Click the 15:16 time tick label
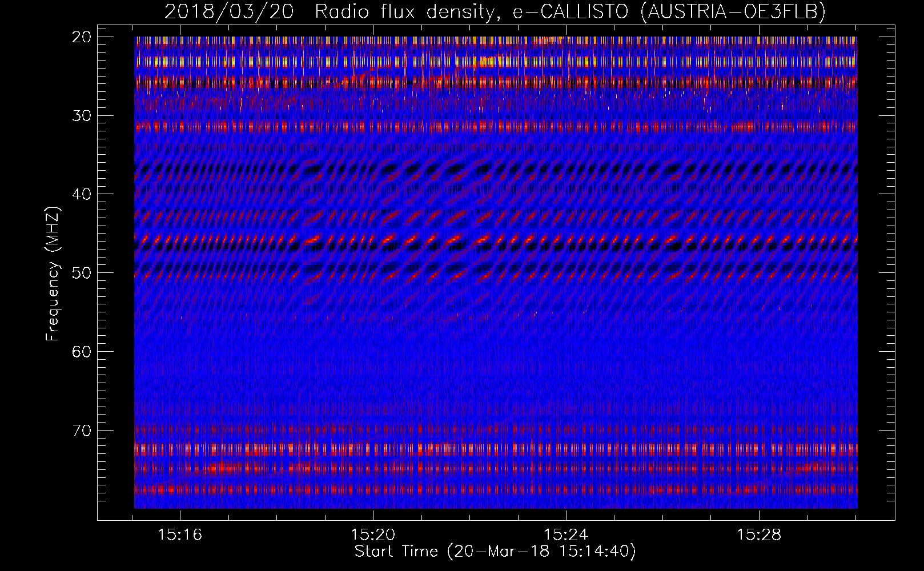The width and height of the screenshot is (924, 571). coord(180,535)
